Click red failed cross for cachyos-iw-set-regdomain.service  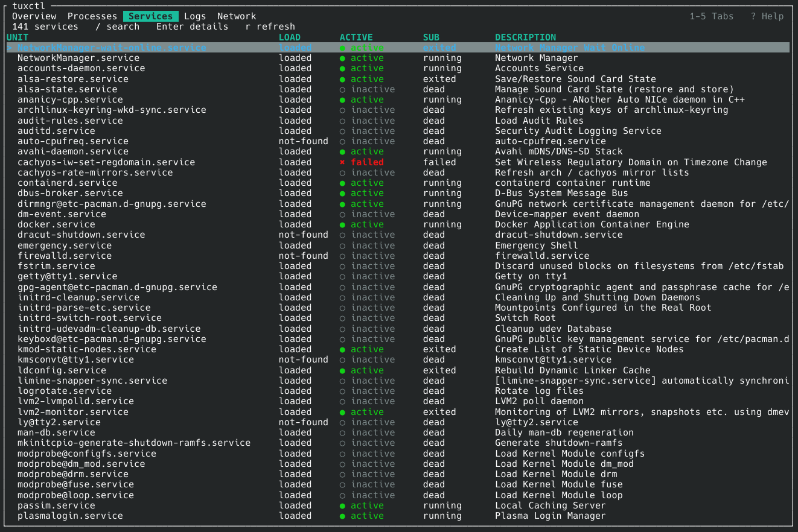(x=342, y=162)
